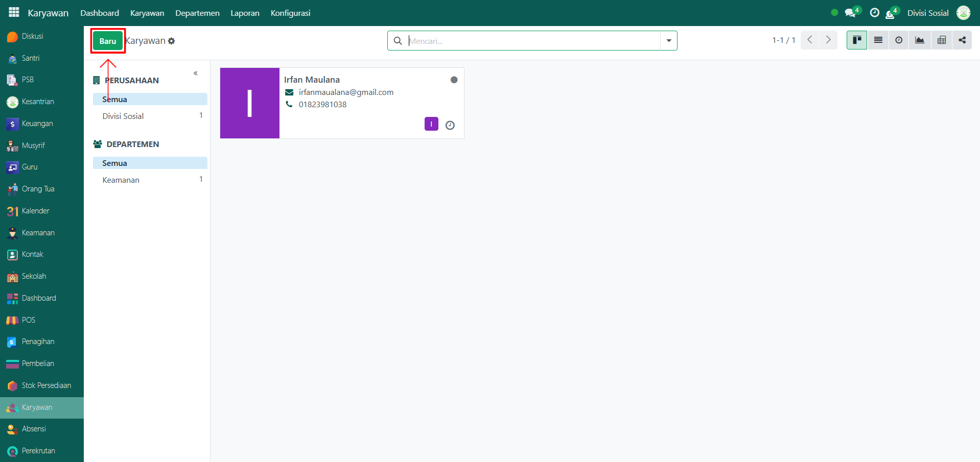Open the Divisi Sosial company switcher
980x462 pixels.
[927, 13]
